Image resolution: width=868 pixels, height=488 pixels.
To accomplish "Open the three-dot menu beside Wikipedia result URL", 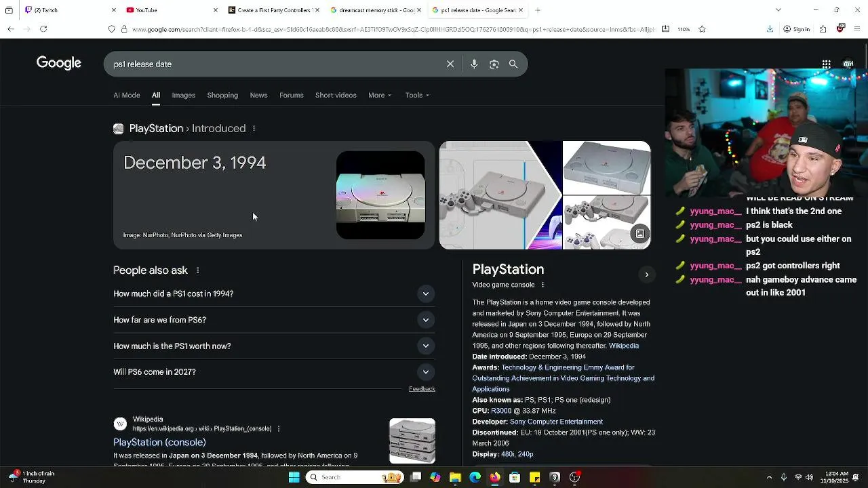I will [x=278, y=429].
